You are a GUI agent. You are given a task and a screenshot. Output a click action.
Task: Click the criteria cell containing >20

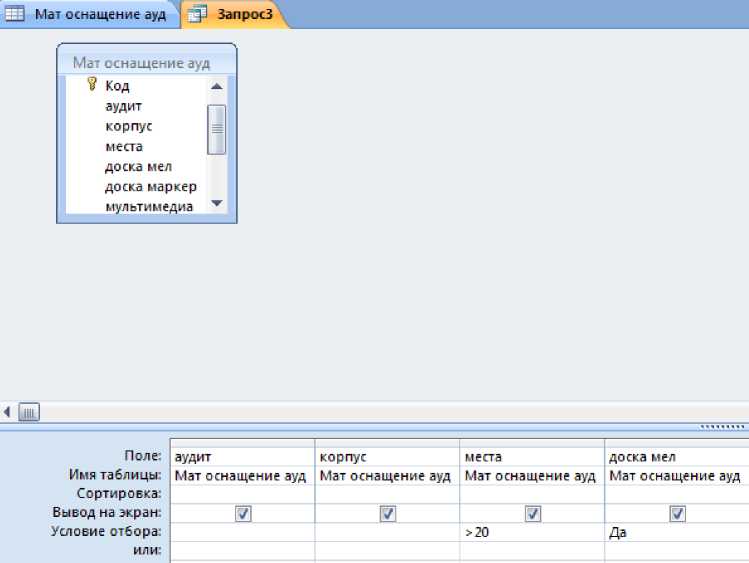coord(532,532)
